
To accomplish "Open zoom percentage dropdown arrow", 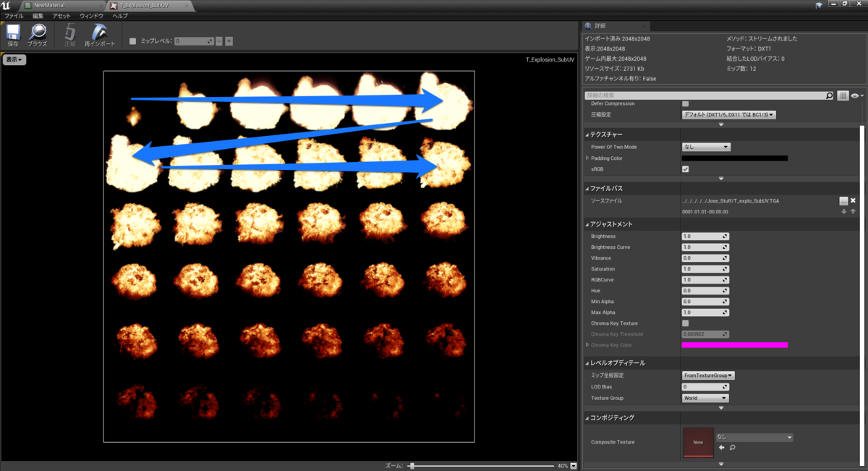I will 574,466.
